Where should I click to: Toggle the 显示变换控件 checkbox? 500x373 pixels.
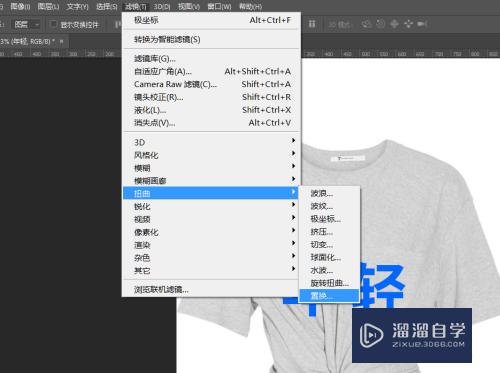click(53, 24)
